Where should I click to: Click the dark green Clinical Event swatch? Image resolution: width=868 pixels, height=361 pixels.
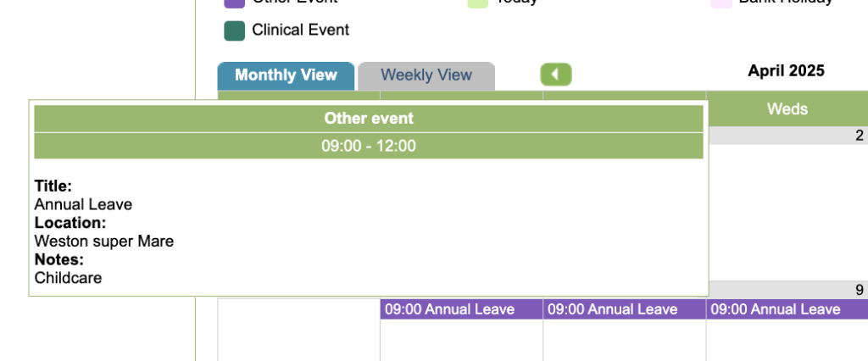[234, 31]
